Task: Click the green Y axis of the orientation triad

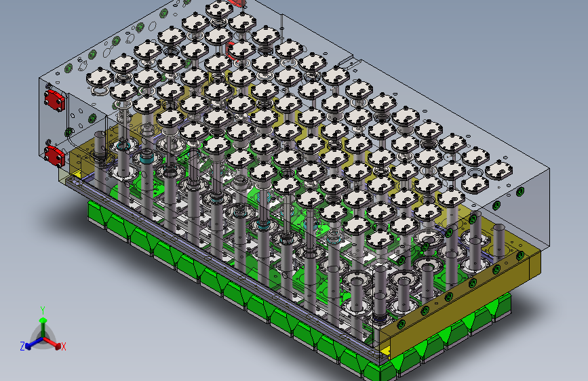Action: [43, 327]
